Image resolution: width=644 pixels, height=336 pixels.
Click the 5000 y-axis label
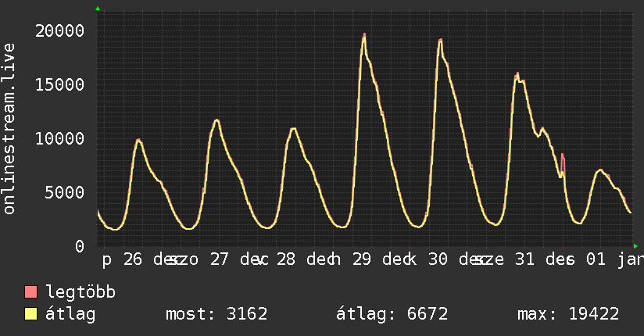(x=65, y=192)
